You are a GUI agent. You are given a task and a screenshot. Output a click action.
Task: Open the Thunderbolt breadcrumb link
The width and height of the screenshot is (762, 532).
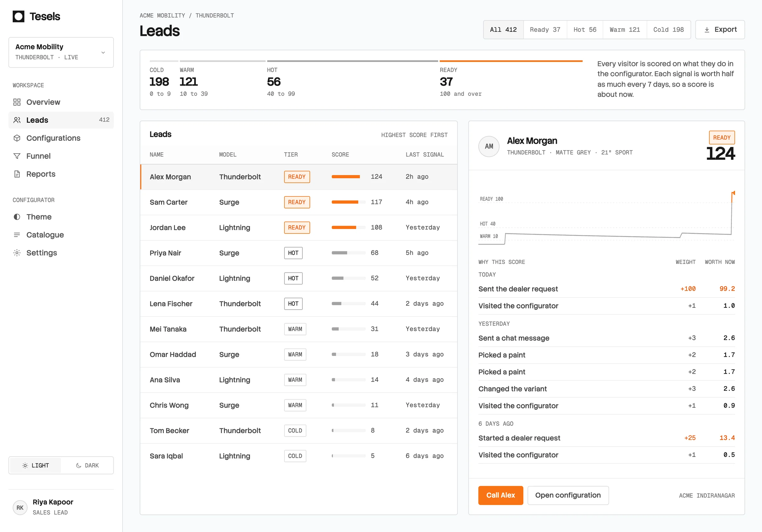pos(214,16)
